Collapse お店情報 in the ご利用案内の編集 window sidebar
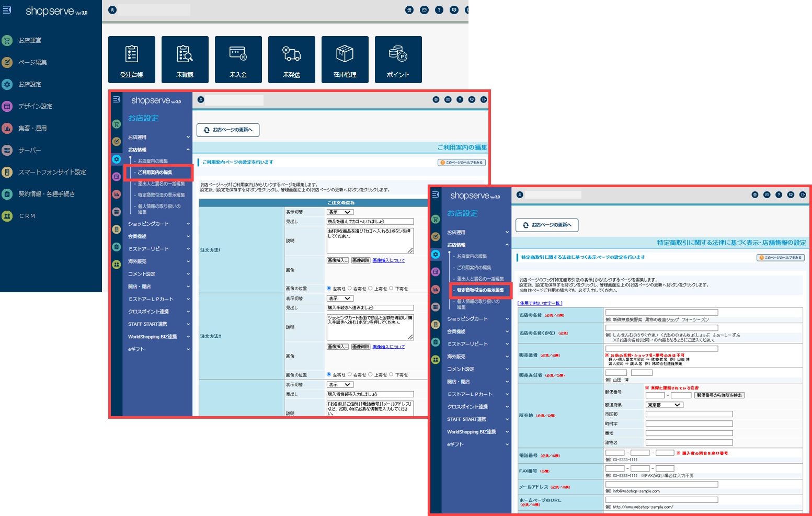 (x=158, y=150)
